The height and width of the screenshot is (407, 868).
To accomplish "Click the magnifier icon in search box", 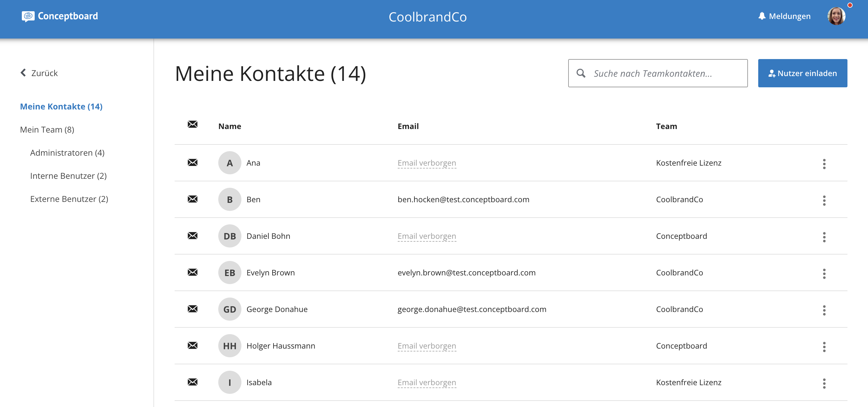I will point(581,73).
